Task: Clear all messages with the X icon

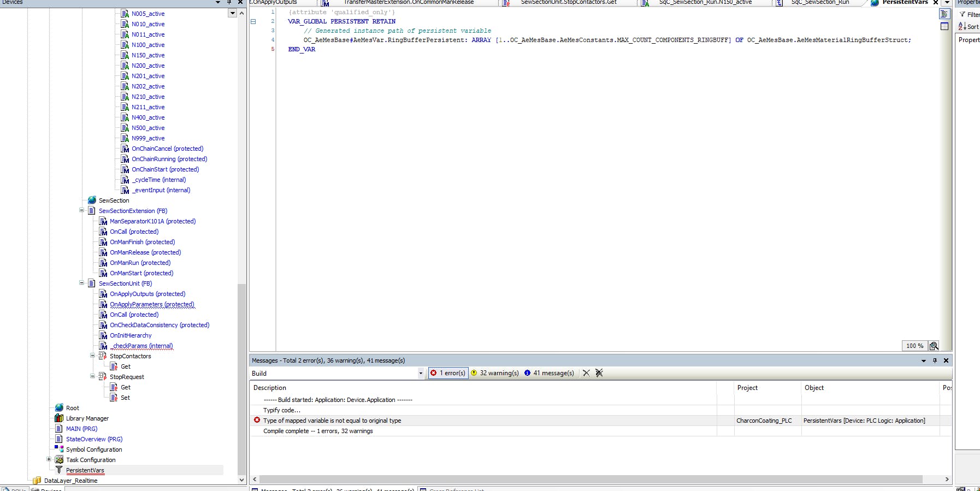Action: tap(586, 373)
